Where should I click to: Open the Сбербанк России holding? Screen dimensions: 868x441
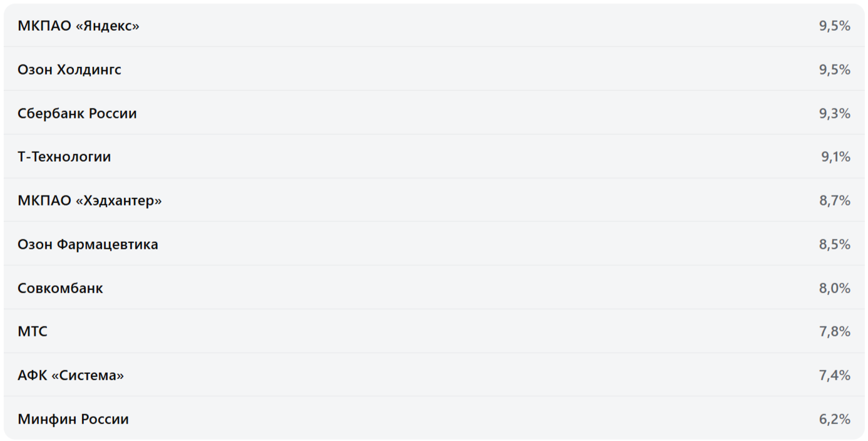[77, 113]
